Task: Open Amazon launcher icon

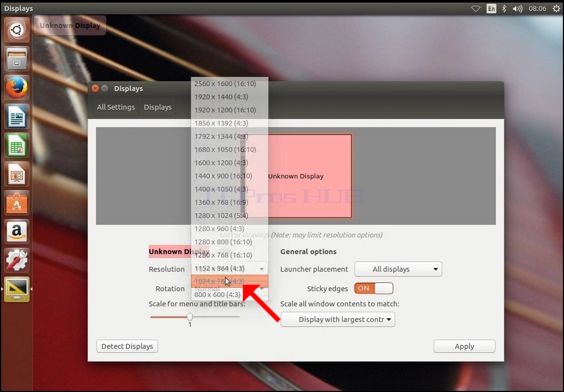Action: coord(16,231)
